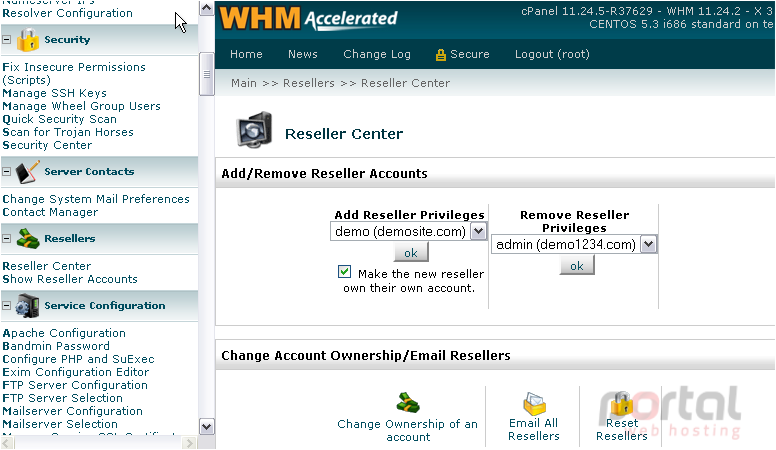Viewport: 776px width, 450px height.
Task: Uncheck Make the new reseller own their account
Action: (x=344, y=272)
